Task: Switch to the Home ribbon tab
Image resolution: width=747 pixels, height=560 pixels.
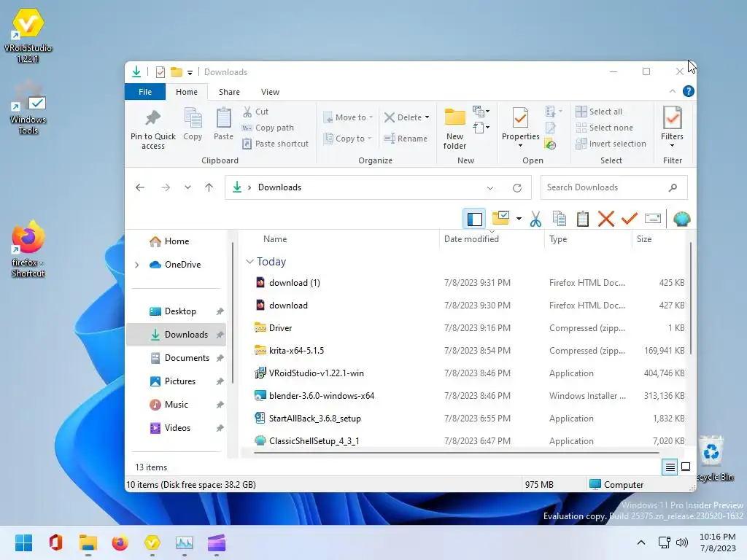Action: point(186,92)
